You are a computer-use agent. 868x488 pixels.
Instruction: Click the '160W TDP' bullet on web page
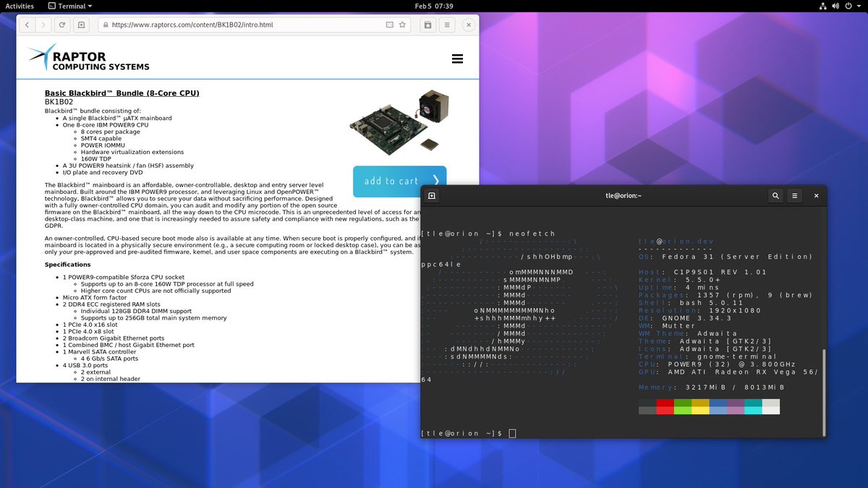[x=95, y=159]
